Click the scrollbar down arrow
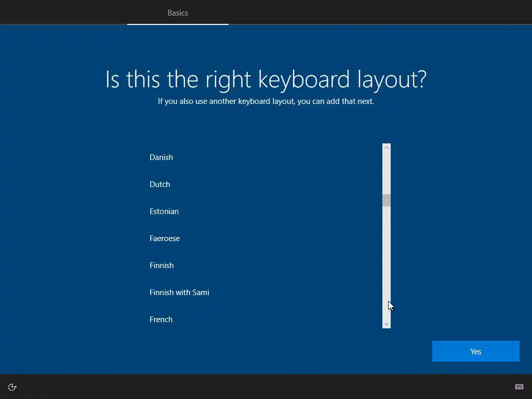Viewport: 532px width, 399px height. coord(387,324)
